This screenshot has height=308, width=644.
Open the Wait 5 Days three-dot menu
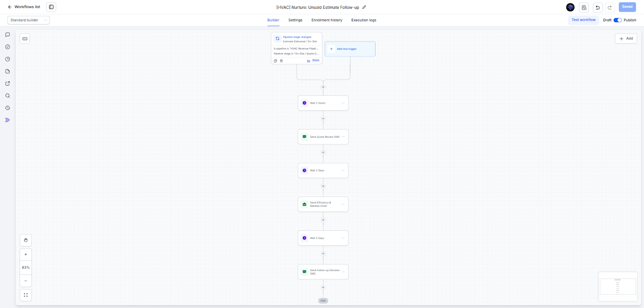tap(343, 238)
